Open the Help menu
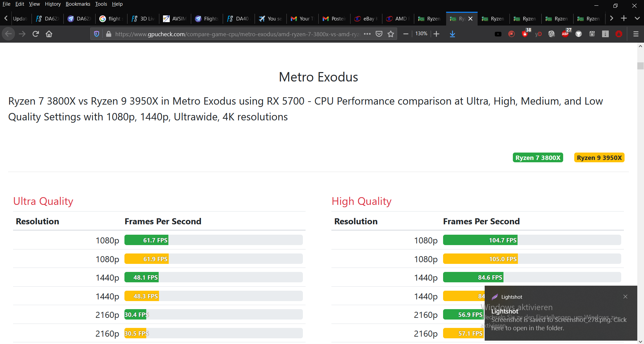 coord(117,4)
